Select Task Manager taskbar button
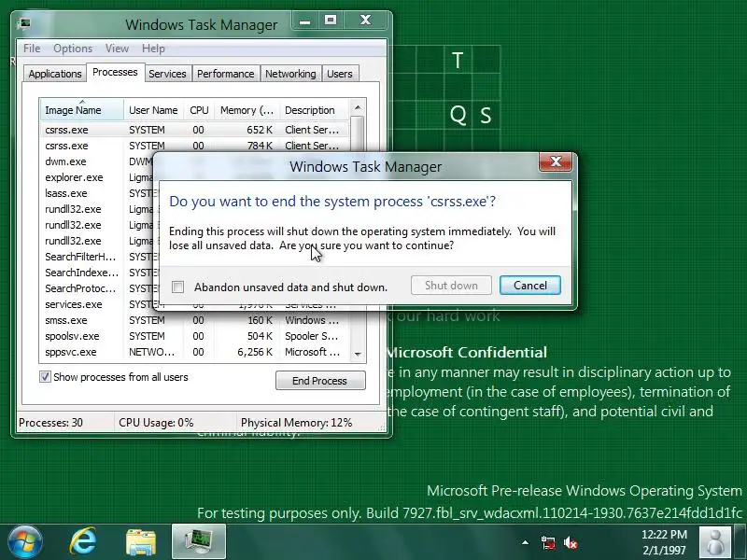This screenshot has height=560, width=747. click(x=199, y=542)
